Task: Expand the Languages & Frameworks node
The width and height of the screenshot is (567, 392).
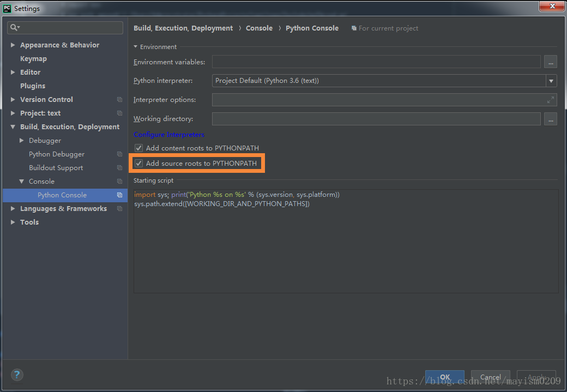Action: coord(13,209)
